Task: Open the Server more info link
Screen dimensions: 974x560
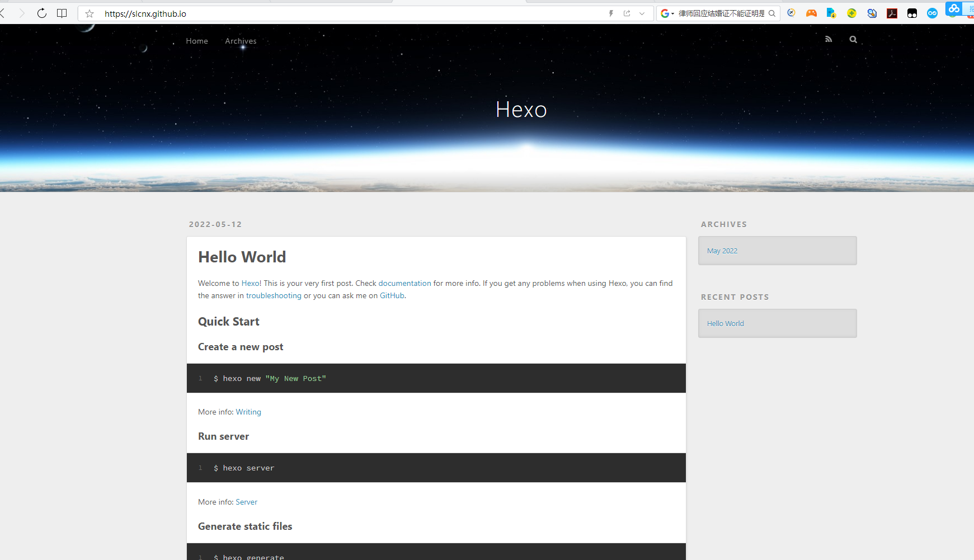Action: click(246, 502)
